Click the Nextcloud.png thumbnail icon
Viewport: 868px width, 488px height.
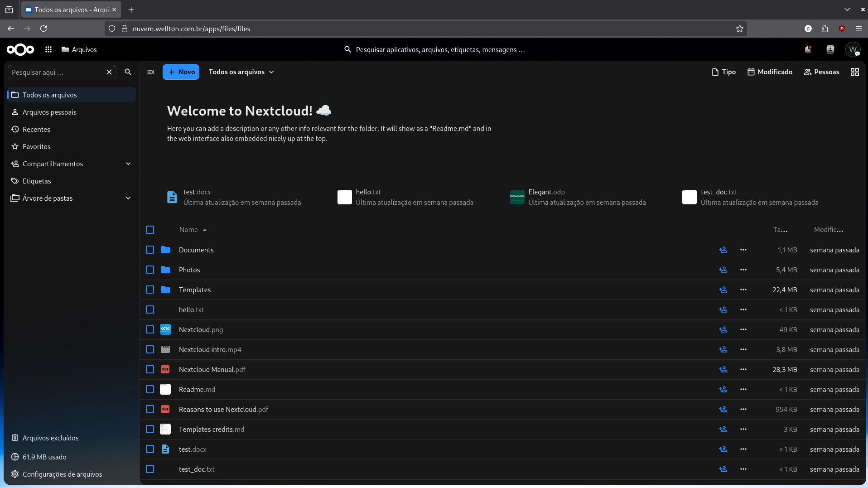tap(165, 329)
